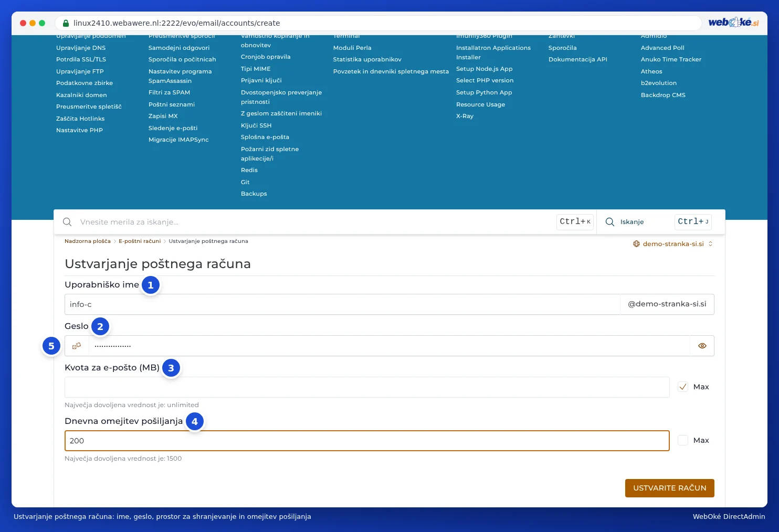Click the Uporabniško ime input field
The height and width of the screenshot is (532, 779).
coord(342,304)
